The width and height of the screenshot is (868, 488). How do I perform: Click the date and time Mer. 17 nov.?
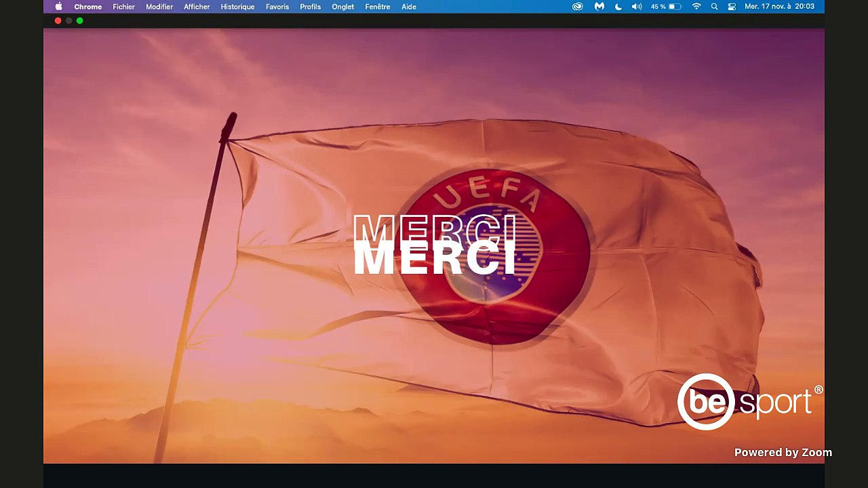(779, 7)
